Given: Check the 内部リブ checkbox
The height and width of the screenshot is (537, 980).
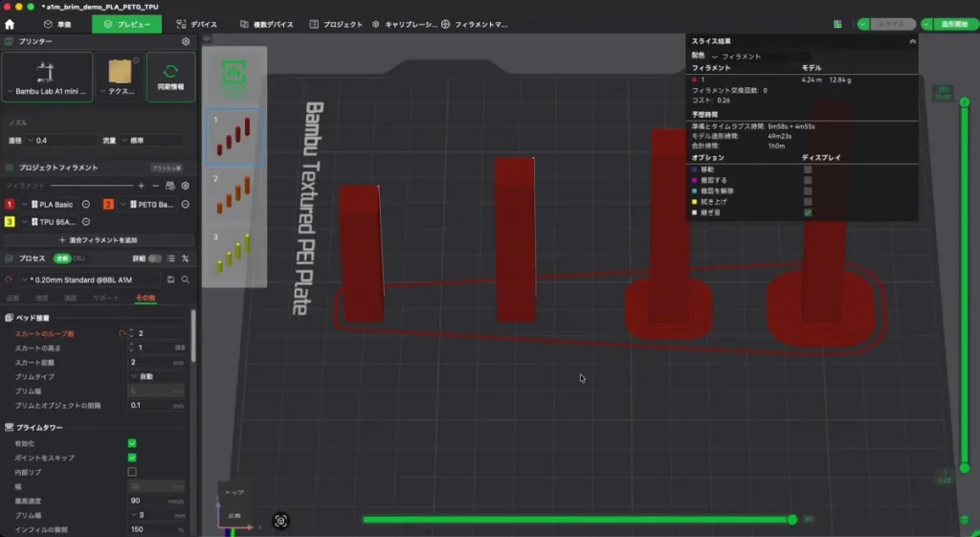Looking at the screenshot, I should tap(132, 472).
